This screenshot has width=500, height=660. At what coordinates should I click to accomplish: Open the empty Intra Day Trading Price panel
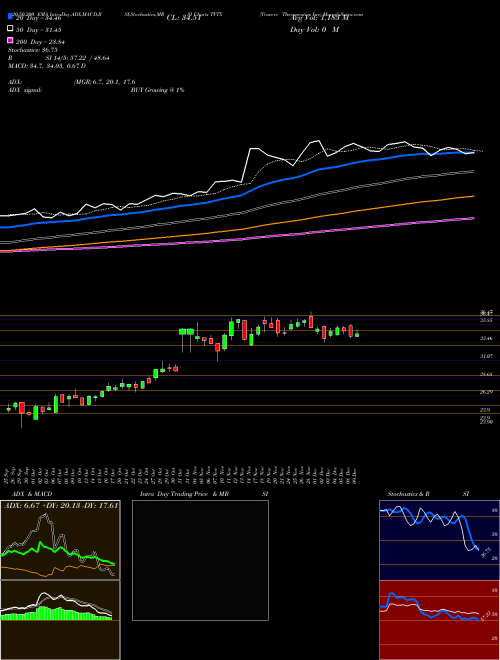click(x=200, y=560)
